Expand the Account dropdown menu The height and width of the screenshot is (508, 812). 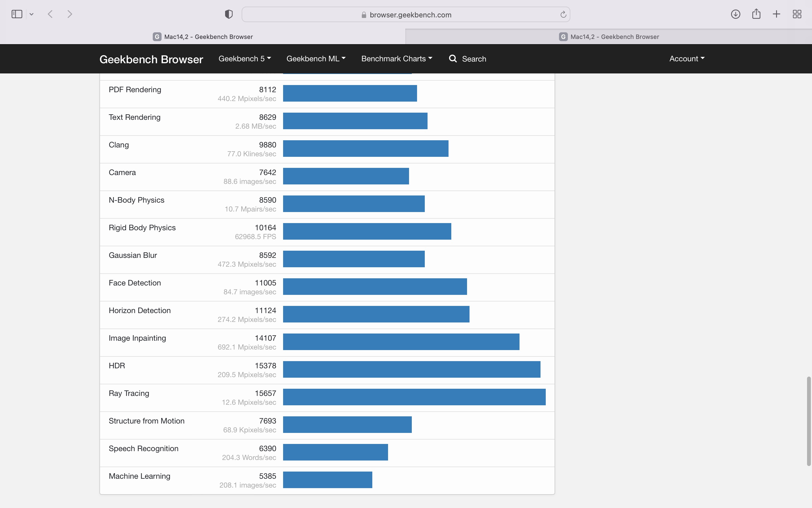coord(687,59)
